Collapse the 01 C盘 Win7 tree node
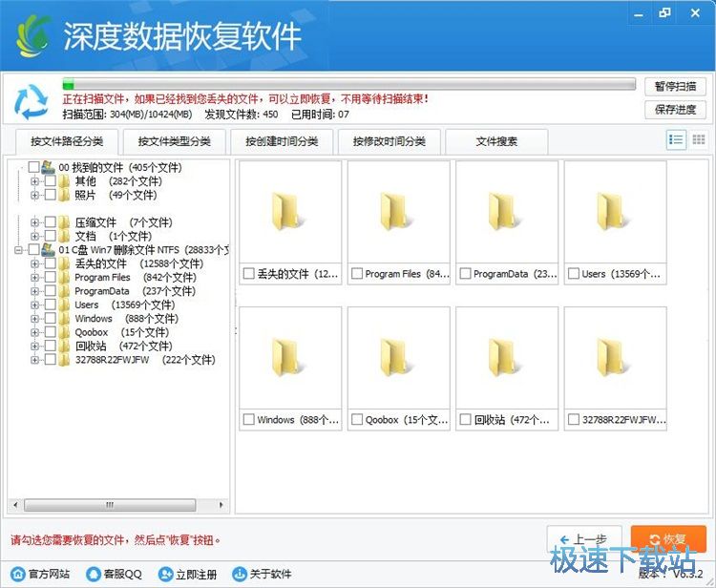The image size is (716, 588). (x=19, y=250)
